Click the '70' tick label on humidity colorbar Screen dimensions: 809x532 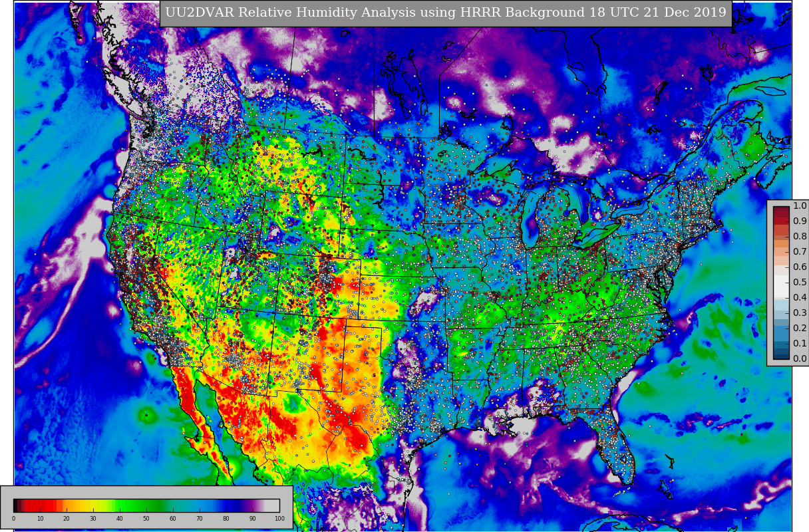point(200,519)
